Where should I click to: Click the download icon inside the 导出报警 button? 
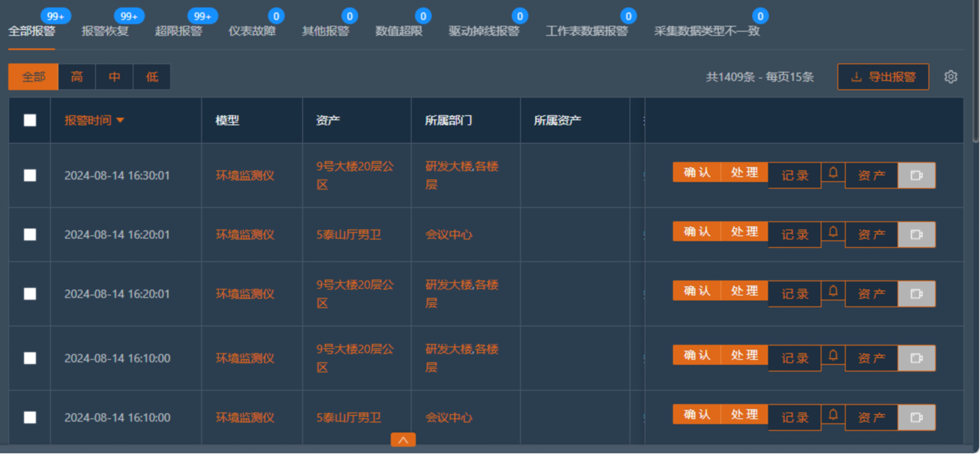pos(856,77)
